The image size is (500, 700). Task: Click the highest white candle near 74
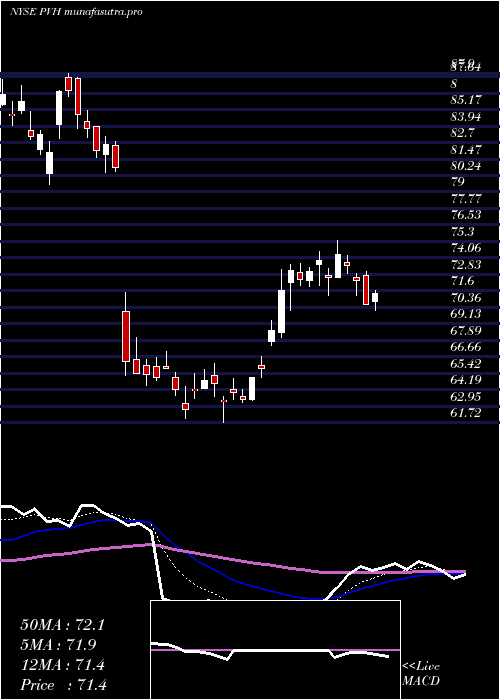tap(338, 266)
